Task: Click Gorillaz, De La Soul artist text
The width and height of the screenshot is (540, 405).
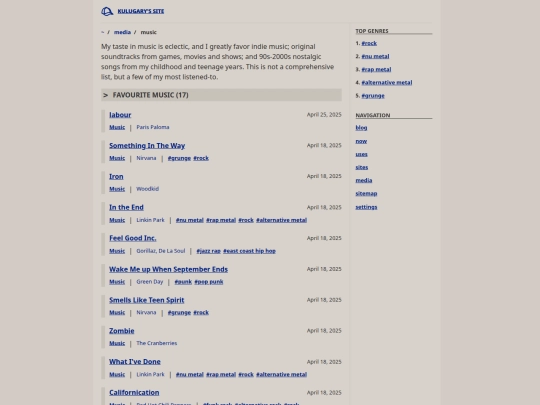Action: tap(160, 251)
